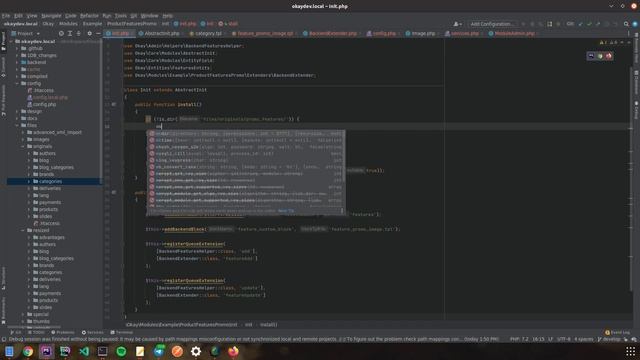640x360 pixels.
Task: Open Spotify from the taskbar
Action: (121, 351)
